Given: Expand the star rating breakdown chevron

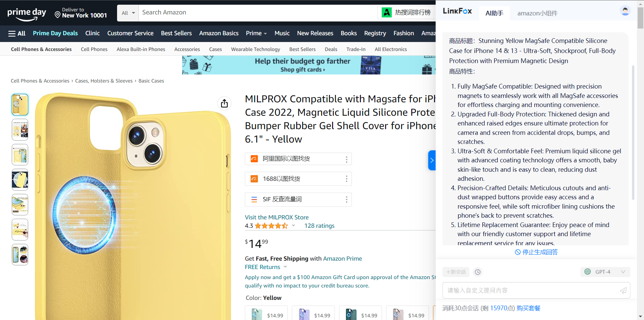Looking at the screenshot, I should point(293,226).
